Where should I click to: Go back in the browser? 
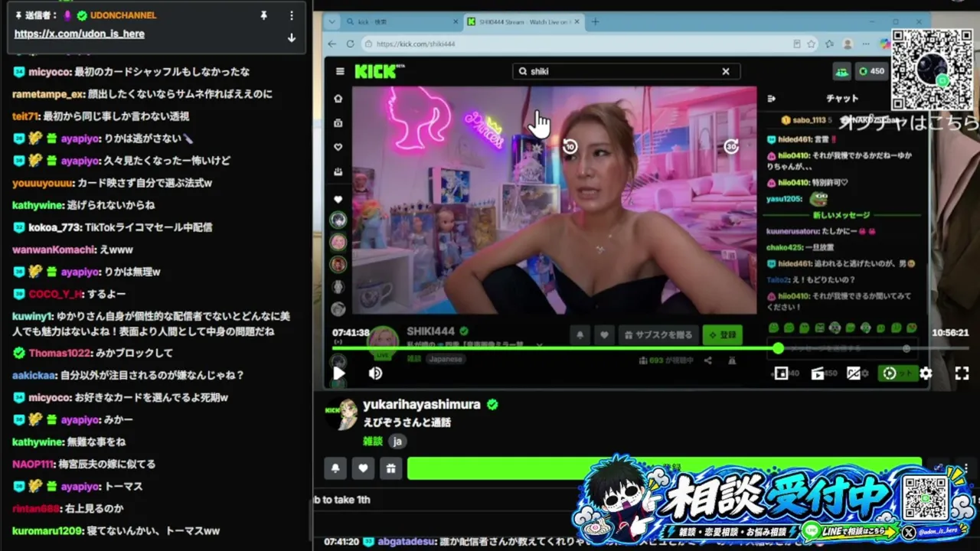pyautogui.click(x=333, y=44)
